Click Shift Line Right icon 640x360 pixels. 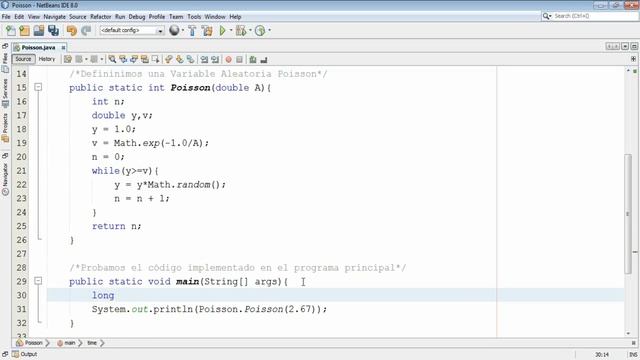pos(215,60)
